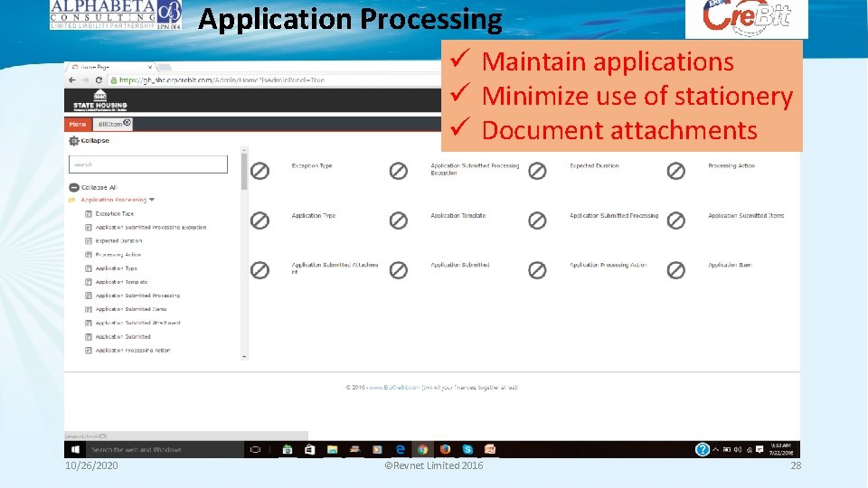The height and width of the screenshot is (488, 868).
Task: Click the Exception Type tile label
Action: pyautogui.click(x=312, y=165)
